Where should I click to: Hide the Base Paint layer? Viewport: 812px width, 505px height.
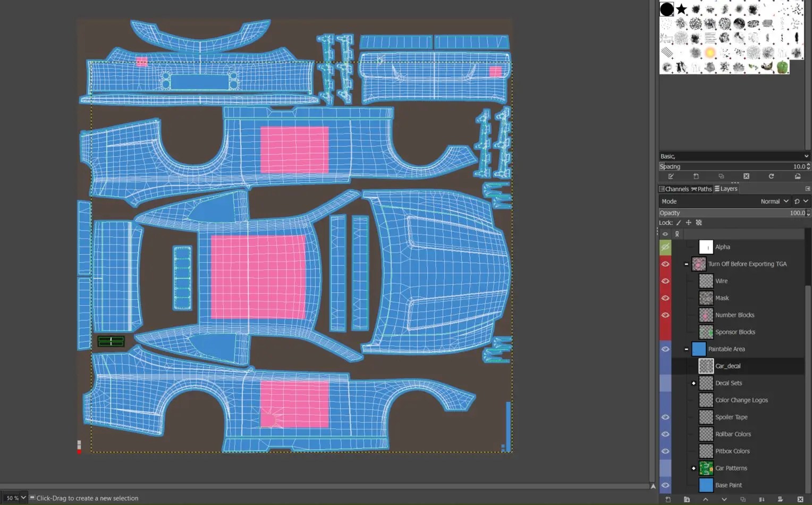(665, 485)
